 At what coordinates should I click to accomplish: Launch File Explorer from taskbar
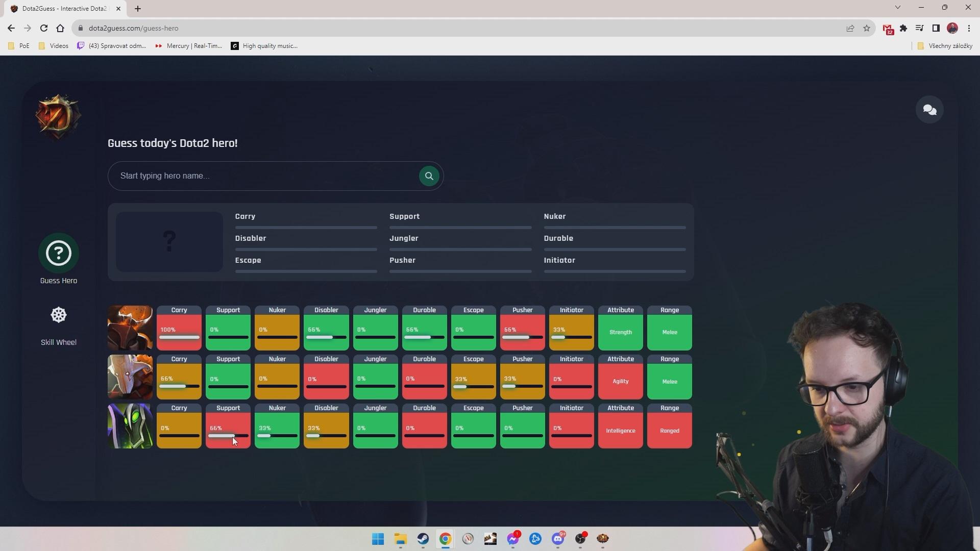[x=400, y=539]
